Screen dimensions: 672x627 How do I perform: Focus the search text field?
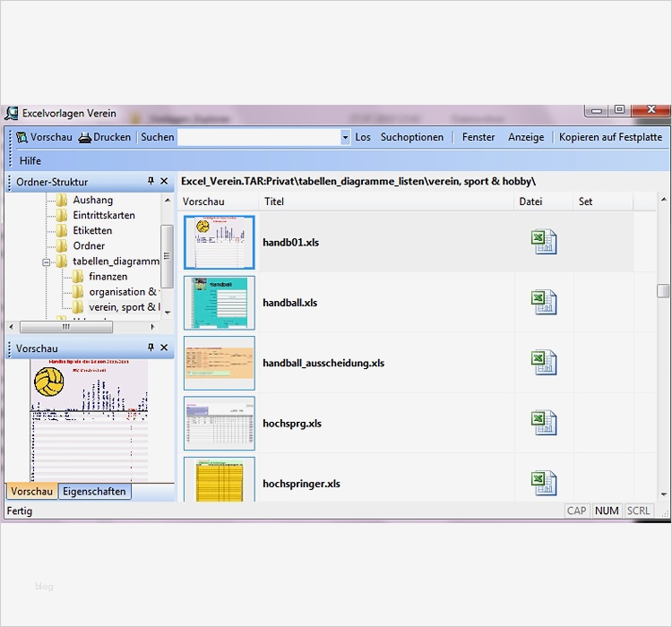(259, 138)
